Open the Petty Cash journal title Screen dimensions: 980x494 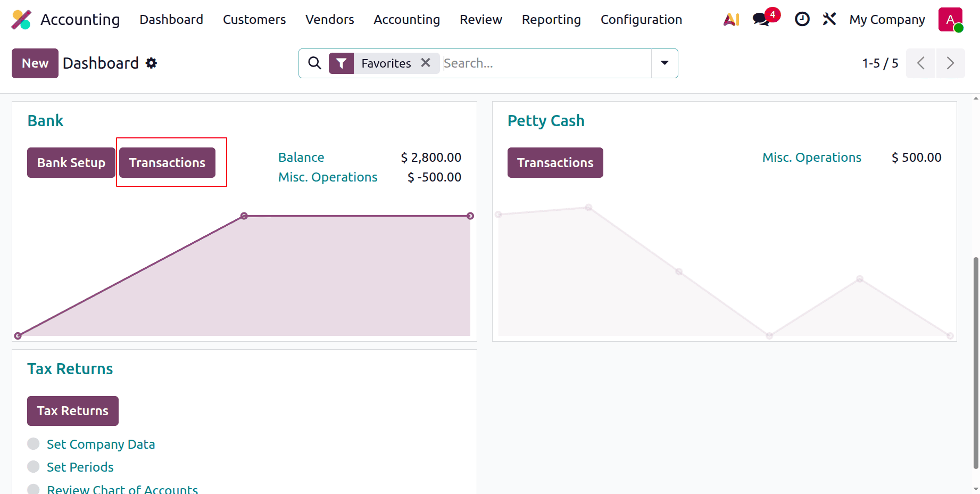[546, 121]
